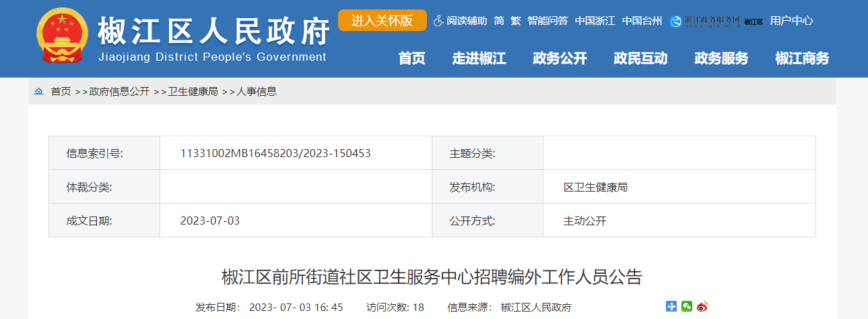Click 首页 in the breadcrumb
Viewport: 868px width, 319px height.
61,91
